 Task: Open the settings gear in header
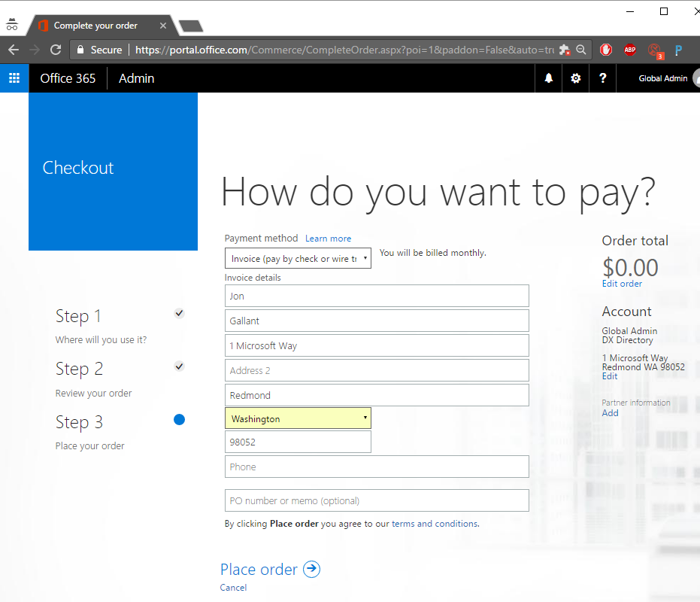[x=576, y=78]
